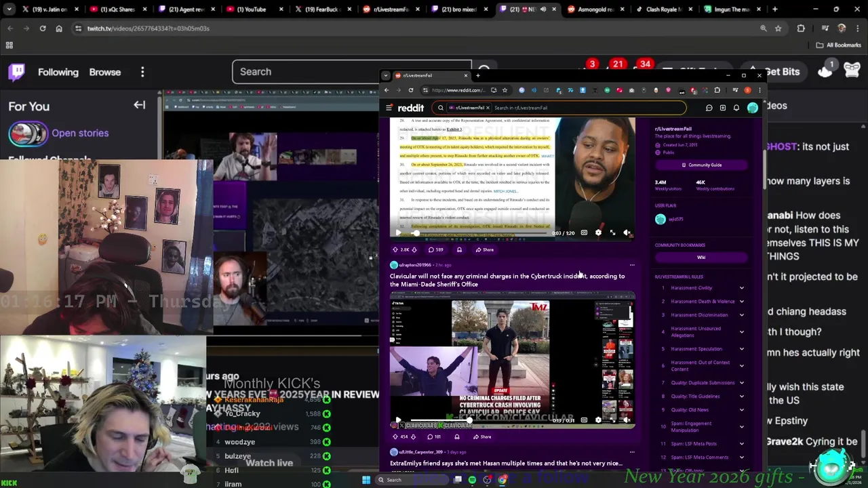Open the Reddit hamburger menu
This screenshot has height=488, width=868.
click(389, 108)
